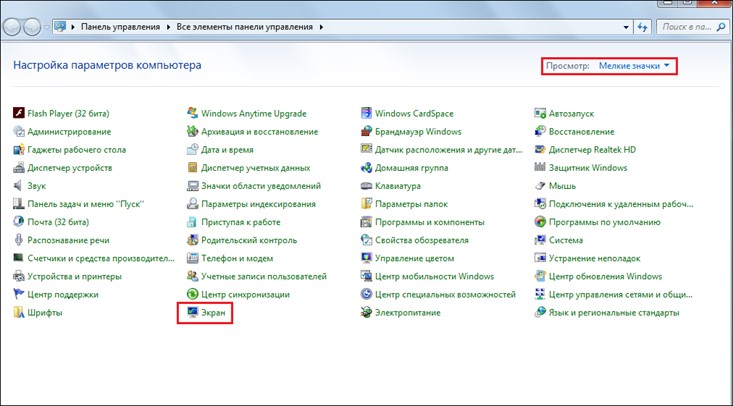Viewport: 733px width, 406px height.
Task: Click the Мышь mouse icon
Action: pyautogui.click(x=540, y=186)
